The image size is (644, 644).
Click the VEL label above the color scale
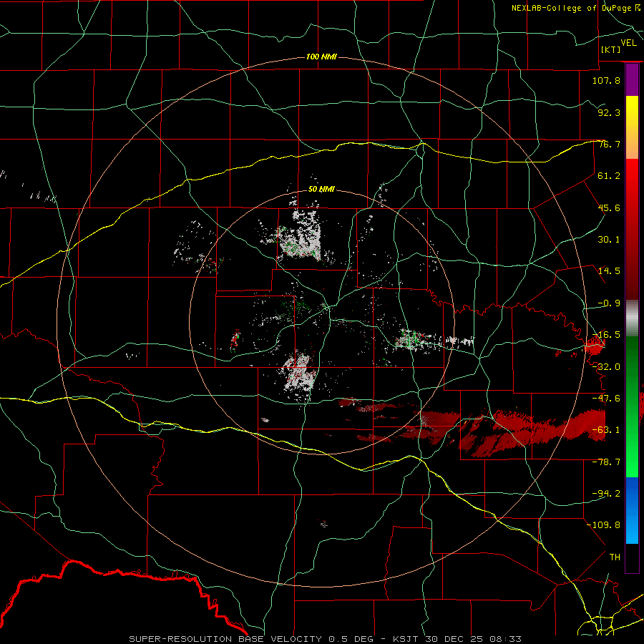[x=628, y=43]
